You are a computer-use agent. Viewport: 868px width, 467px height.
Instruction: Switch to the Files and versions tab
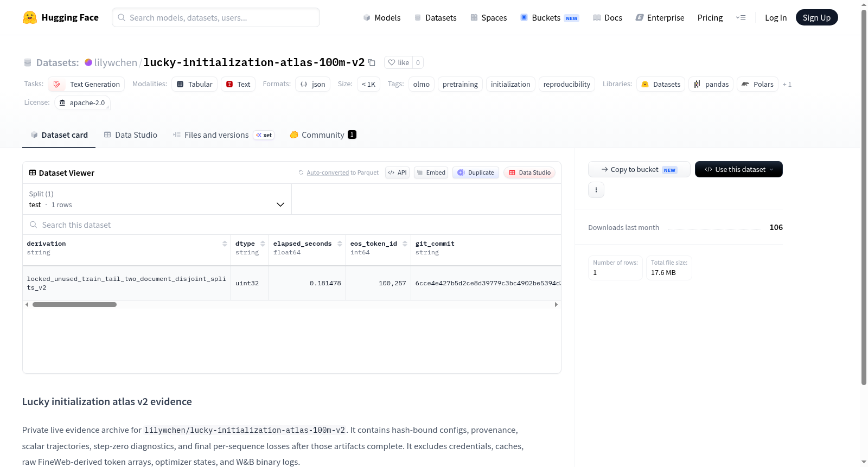point(224,135)
